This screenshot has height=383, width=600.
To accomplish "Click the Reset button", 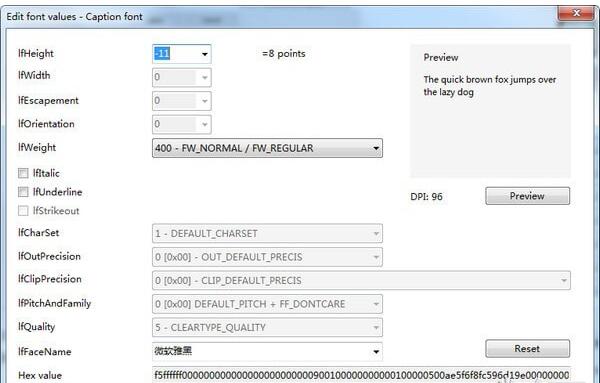I will pos(528,349).
